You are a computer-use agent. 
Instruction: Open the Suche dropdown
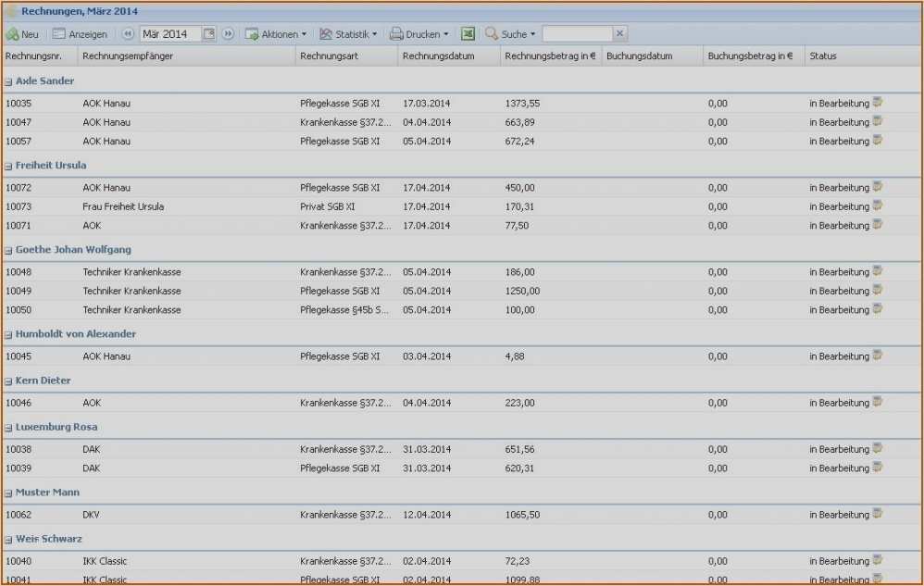click(510, 34)
